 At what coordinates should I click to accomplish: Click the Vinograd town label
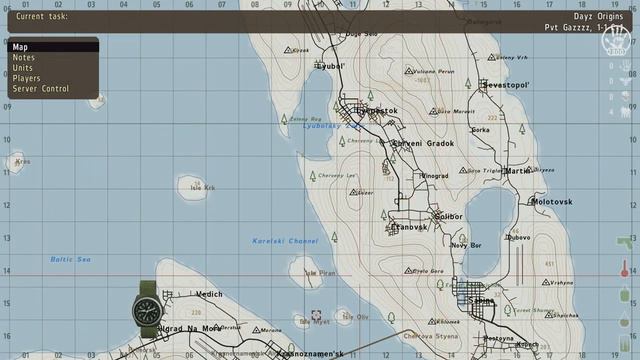point(434,176)
